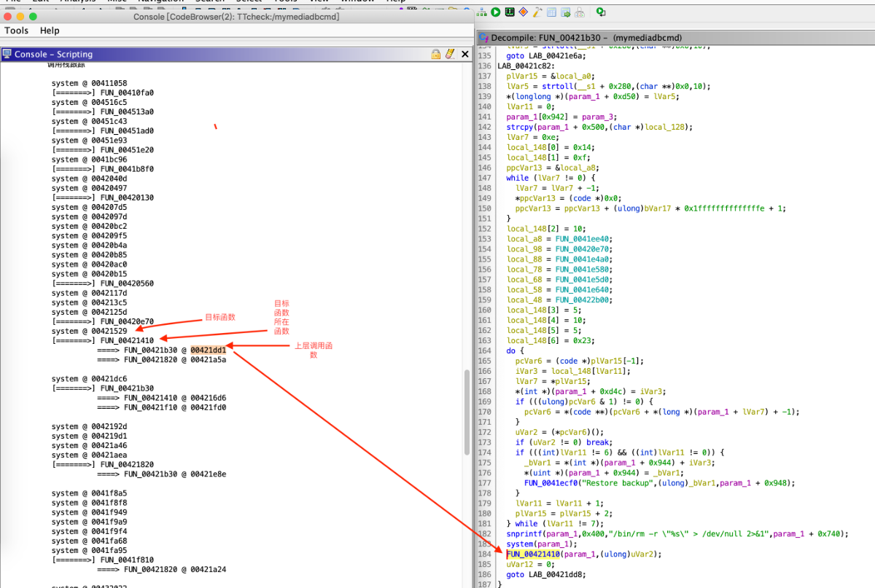
Task: Toggle the console scroll lock icon
Action: [x=435, y=54]
